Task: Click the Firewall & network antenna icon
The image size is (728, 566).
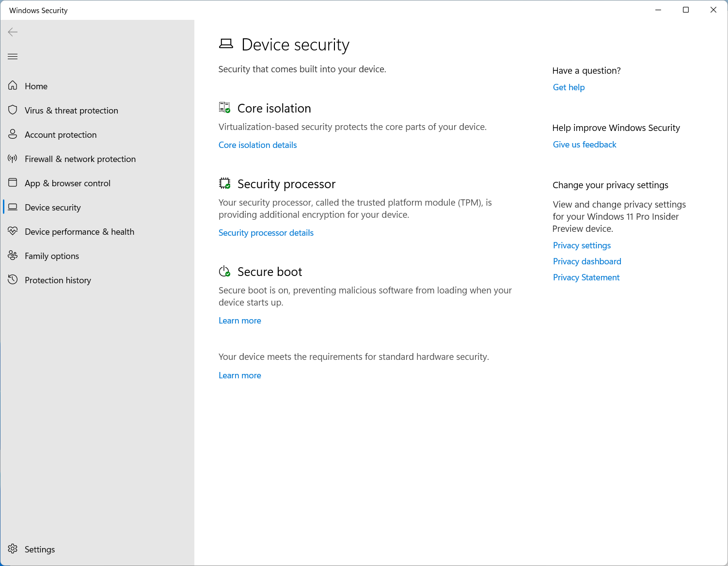Action: (x=13, y=159)
